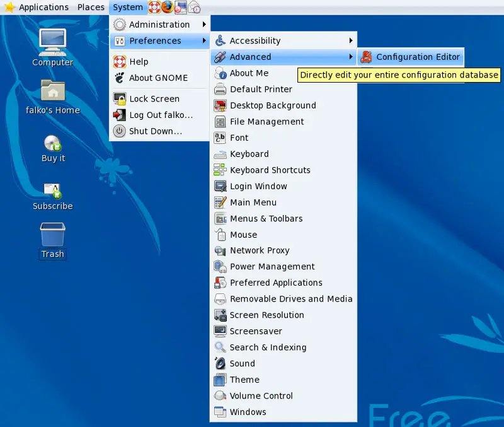Open the mail envelope launcher in panel
Viewport: 504px width, 427px height.
click(195, 7)
